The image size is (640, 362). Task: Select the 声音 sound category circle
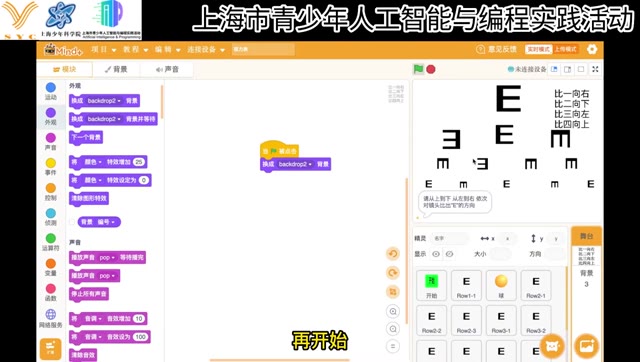(x=51, y=138)
